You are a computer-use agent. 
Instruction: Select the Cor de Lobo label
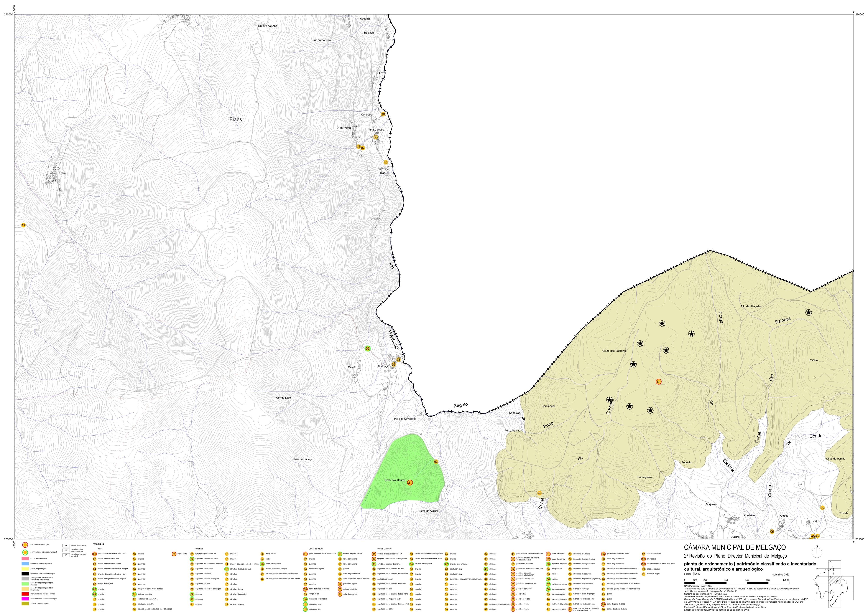pos(284,398)
